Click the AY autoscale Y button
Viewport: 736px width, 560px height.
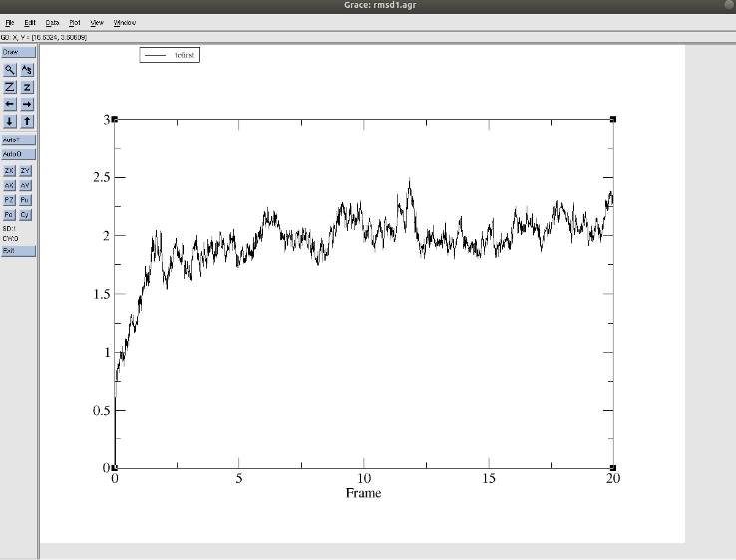click(26, 185)
